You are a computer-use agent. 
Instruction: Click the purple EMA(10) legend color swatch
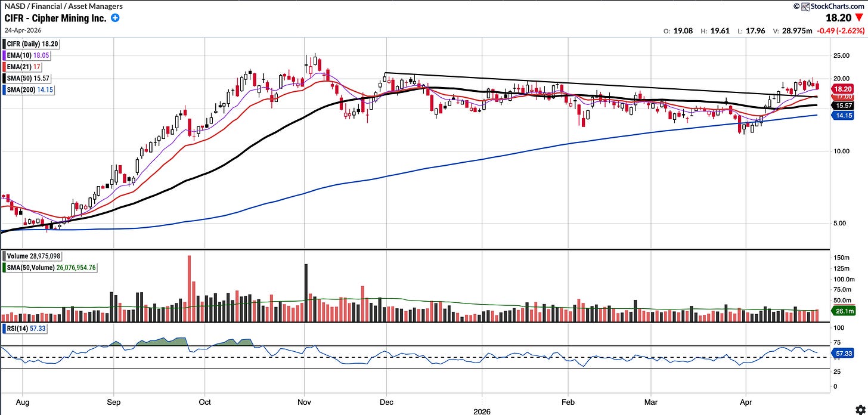click(x=4, y=55)
